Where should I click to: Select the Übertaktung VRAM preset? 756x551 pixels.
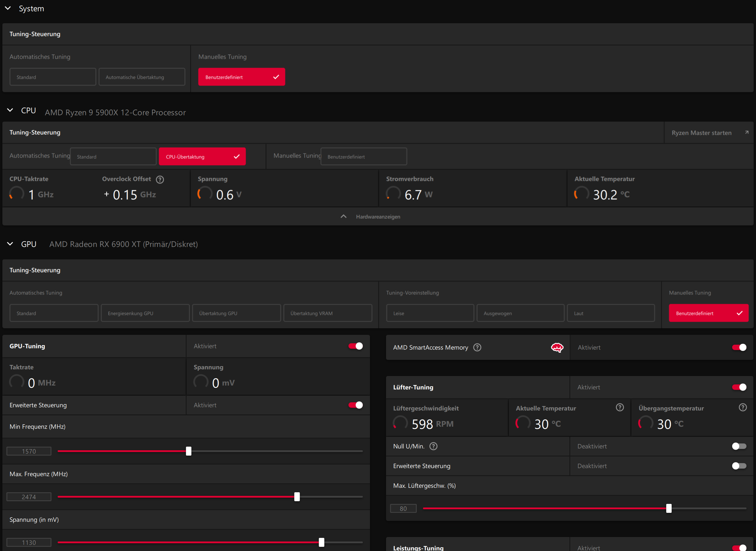click(x=328, y=313)
